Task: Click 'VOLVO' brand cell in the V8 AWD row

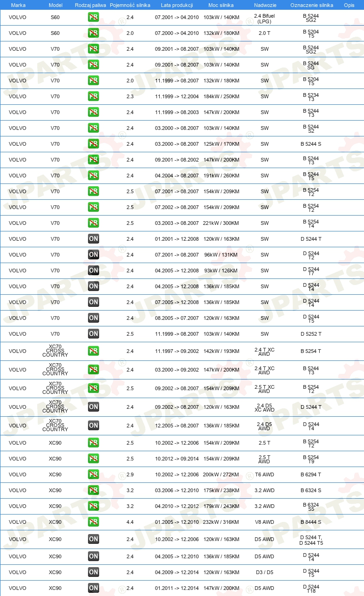Action: point(18,522)
